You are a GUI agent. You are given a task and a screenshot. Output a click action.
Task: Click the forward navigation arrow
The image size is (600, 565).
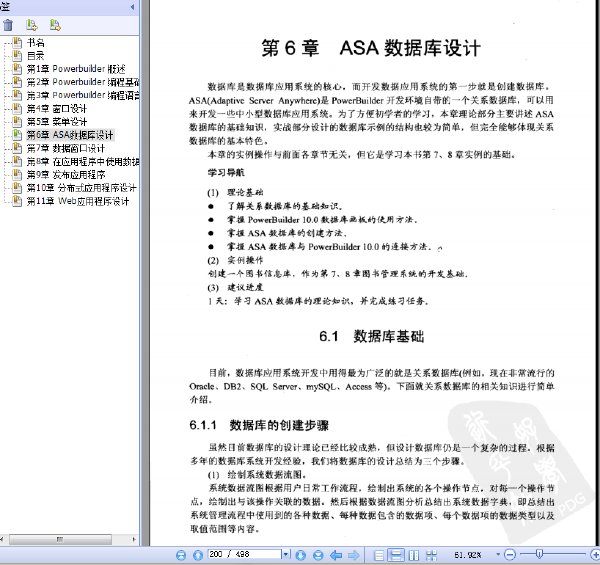(354, 555)
